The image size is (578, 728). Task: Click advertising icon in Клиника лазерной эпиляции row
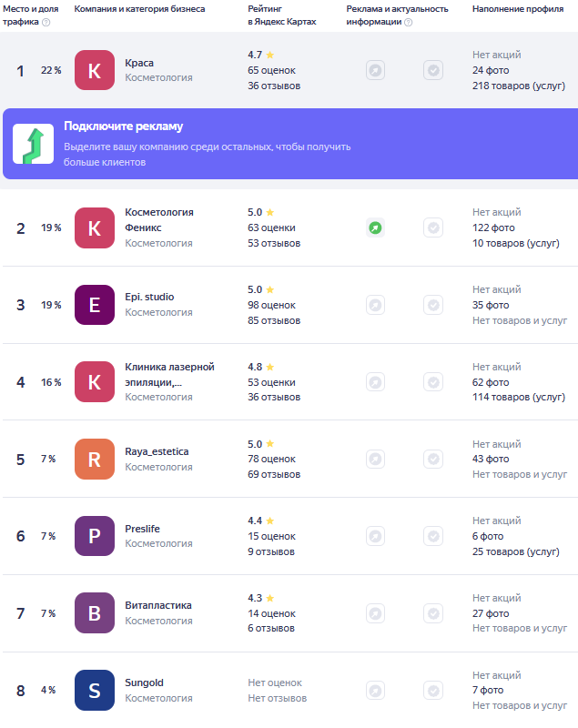[x=375, y=382]
